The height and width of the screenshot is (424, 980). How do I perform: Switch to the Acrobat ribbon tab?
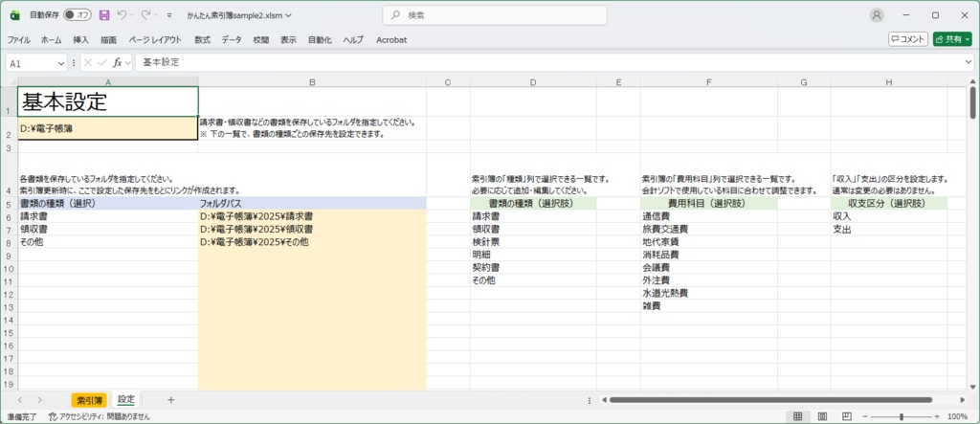(x=391, y=39)
